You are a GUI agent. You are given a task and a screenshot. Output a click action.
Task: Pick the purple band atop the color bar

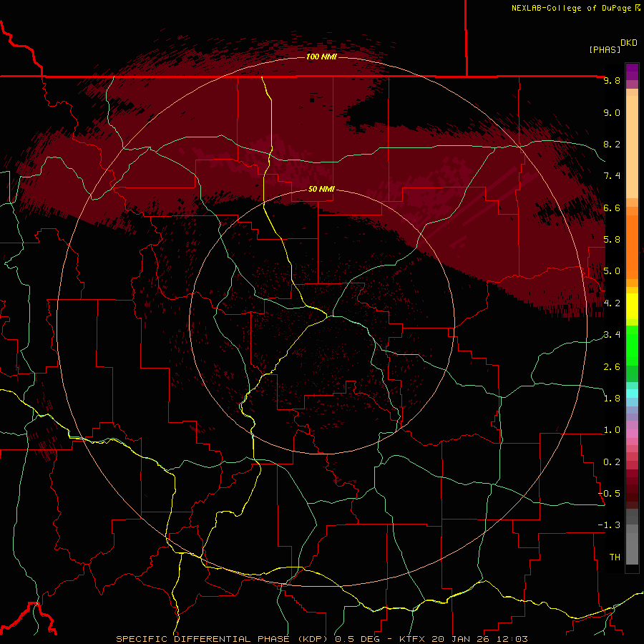632,72
